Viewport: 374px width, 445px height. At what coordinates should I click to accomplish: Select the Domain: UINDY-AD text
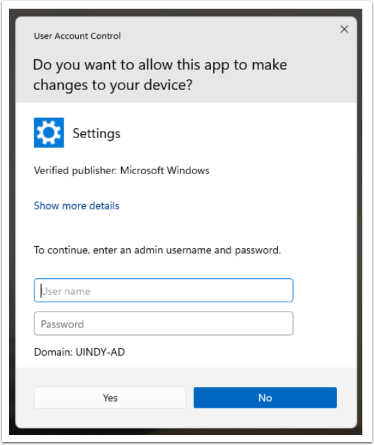(79, 352)
